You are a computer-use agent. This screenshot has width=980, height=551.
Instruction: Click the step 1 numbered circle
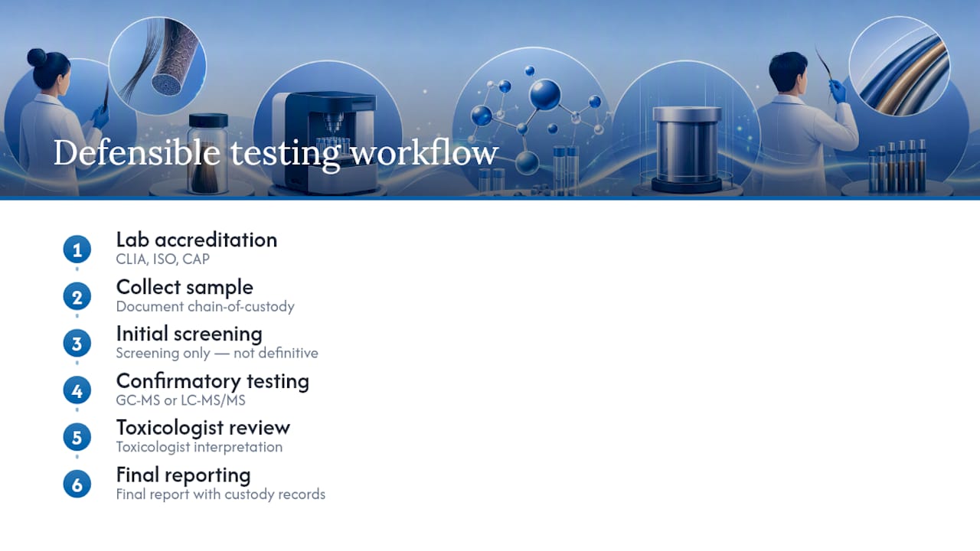click(x=77, y=249)
